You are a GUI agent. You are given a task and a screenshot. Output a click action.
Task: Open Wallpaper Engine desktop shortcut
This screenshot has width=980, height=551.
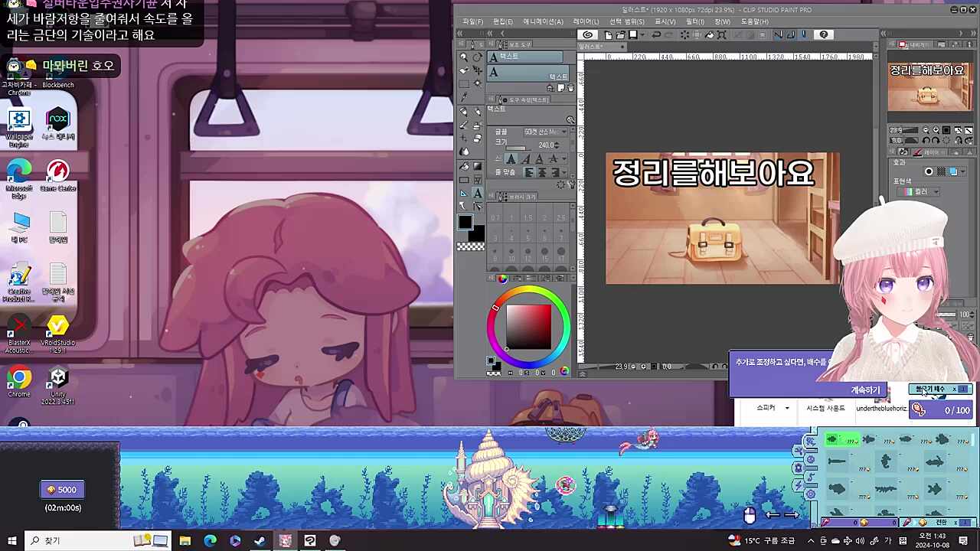19,129
